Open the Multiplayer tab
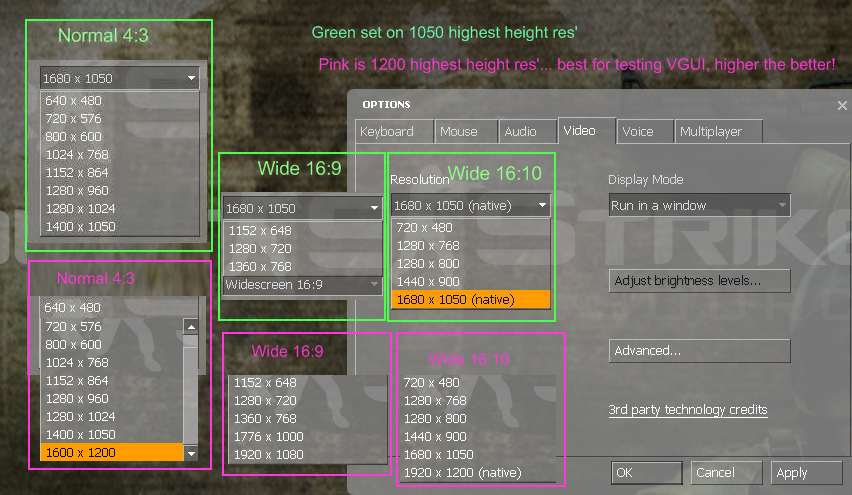Viewport: 852px width, 495px height. 711,131
